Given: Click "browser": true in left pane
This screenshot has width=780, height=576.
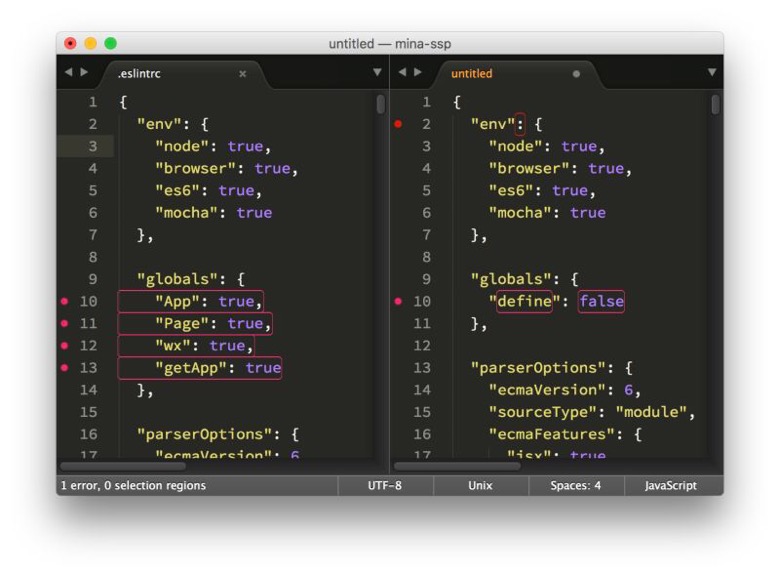Looking at the screenshot, I should tap(226, 169).
